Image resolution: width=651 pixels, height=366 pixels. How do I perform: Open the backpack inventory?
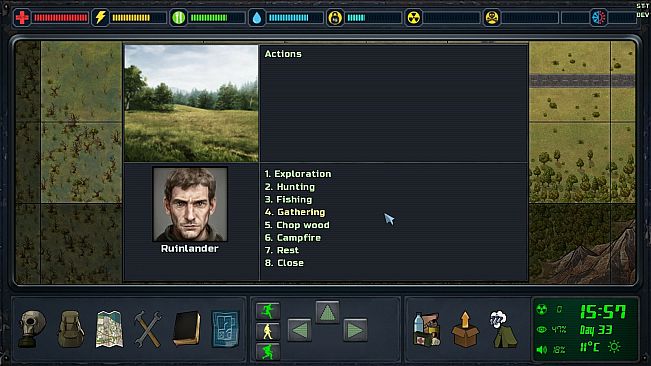[x=71, y=329]
